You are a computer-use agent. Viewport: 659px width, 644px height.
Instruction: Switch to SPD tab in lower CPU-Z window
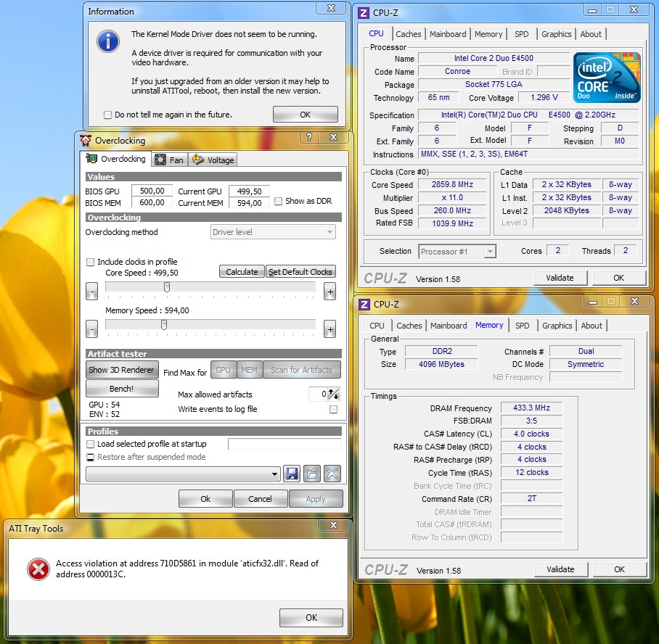[x=522, y=326]
